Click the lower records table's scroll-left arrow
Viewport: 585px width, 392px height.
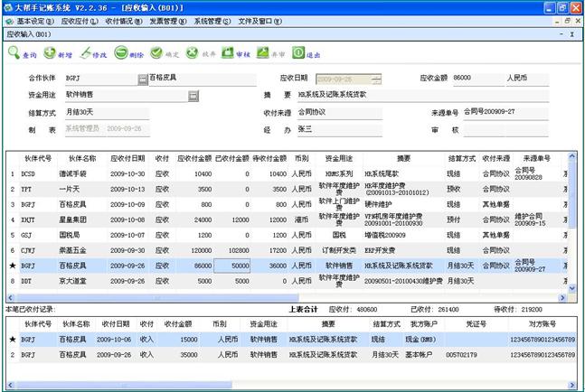coord(11,385)
